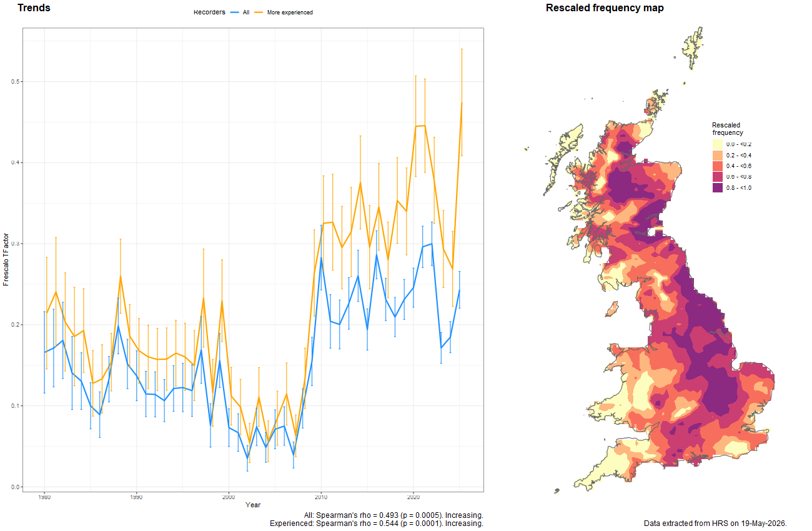The height and width of the screenshot is (531, 812).
Task: Click the 2000 x-axis tick label
Action: pos(229,498)
